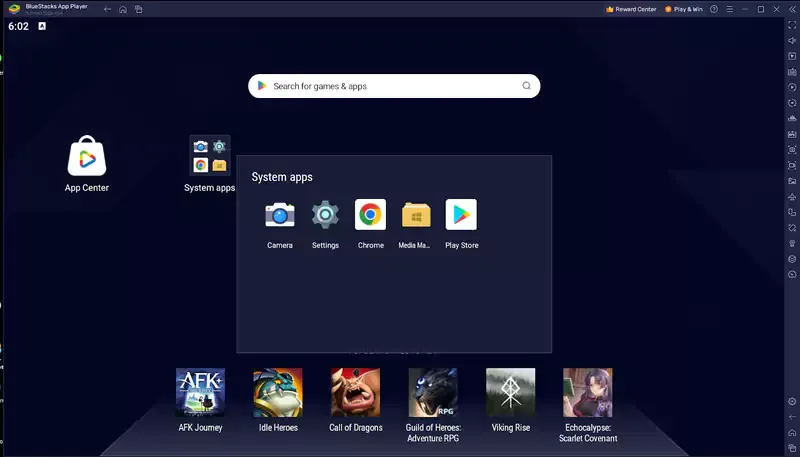This screenshot has height=457, width=800.
Task: Click the System apps popup title
Action: [x=282, y=177]
